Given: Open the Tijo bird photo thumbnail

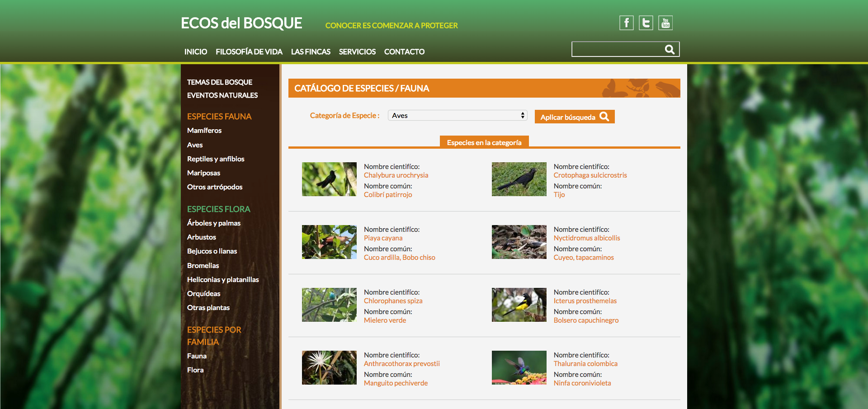Looking at the screenshot, I should (519, 179).
